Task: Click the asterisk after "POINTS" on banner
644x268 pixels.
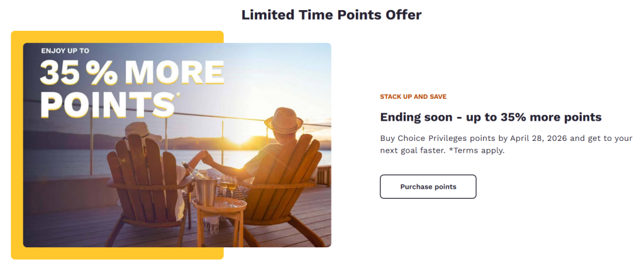Action: click(x=178, y=95)
